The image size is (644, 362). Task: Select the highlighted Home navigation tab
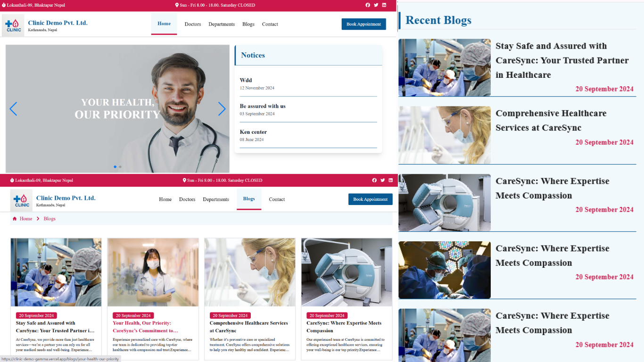[x=164, y=24]
